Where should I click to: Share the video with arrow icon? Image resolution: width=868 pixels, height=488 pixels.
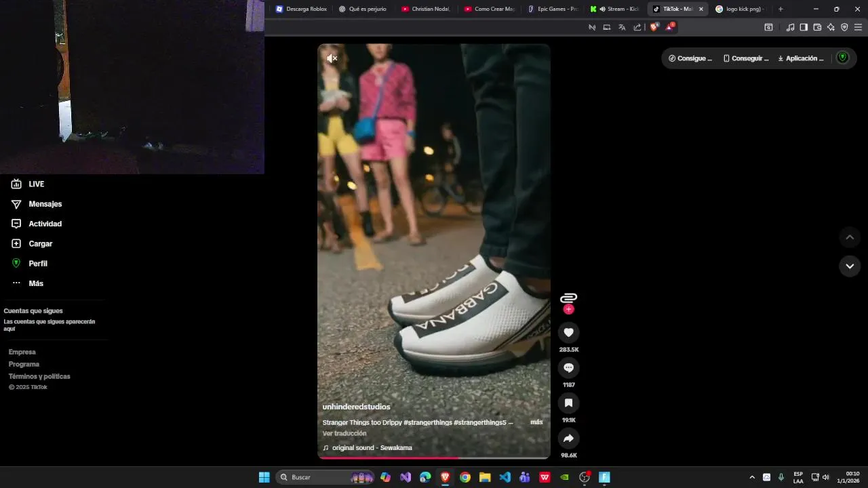568,438
